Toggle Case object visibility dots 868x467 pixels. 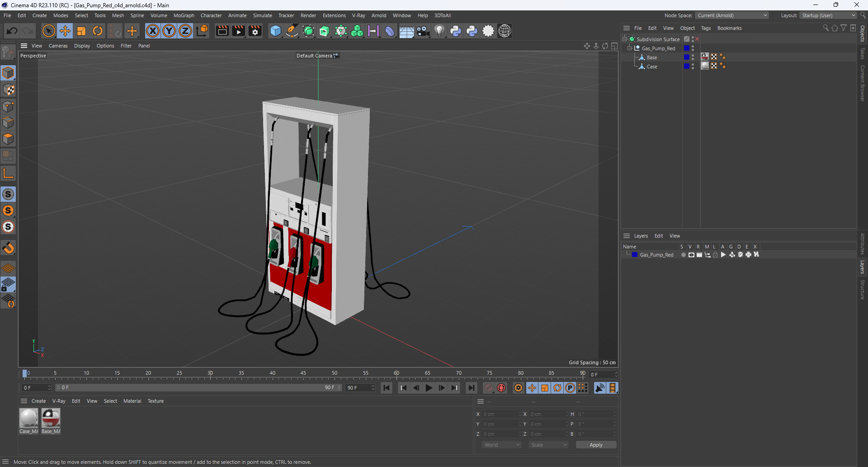(x=693, y=66)
